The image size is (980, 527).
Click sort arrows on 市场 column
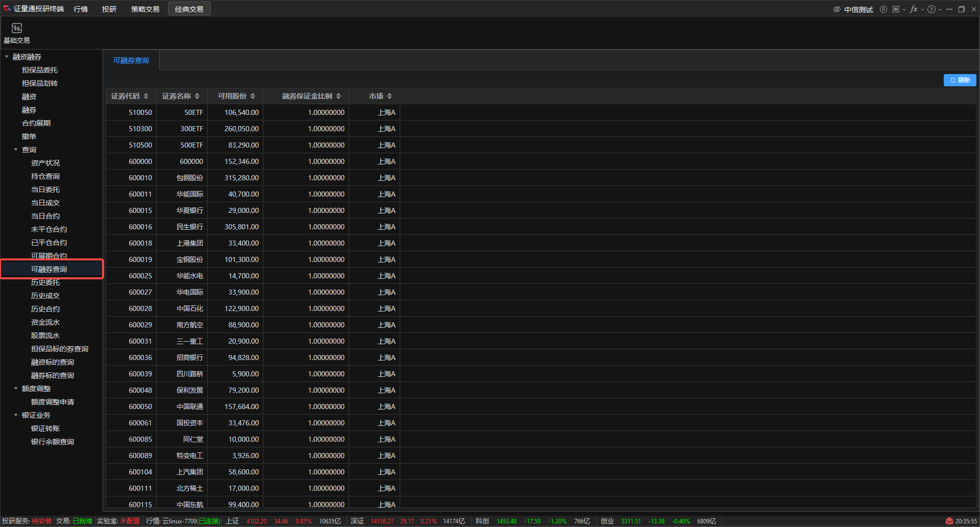389,96
